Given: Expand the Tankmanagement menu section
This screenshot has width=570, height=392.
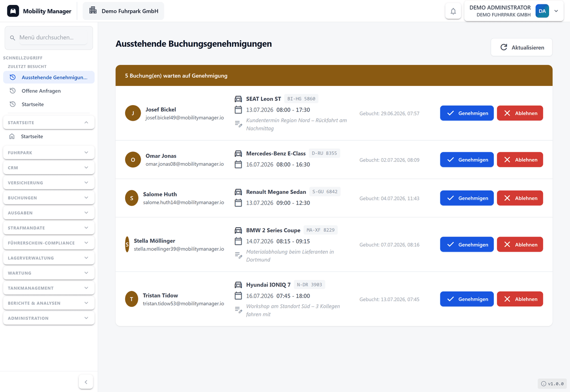Looking at the screenshot, I should click(49, 288).
